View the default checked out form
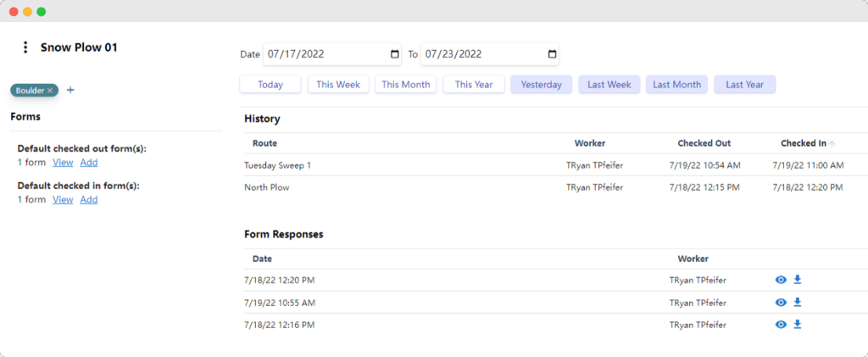This screenshot has width=868, height=357. click(x=63, y=162)
